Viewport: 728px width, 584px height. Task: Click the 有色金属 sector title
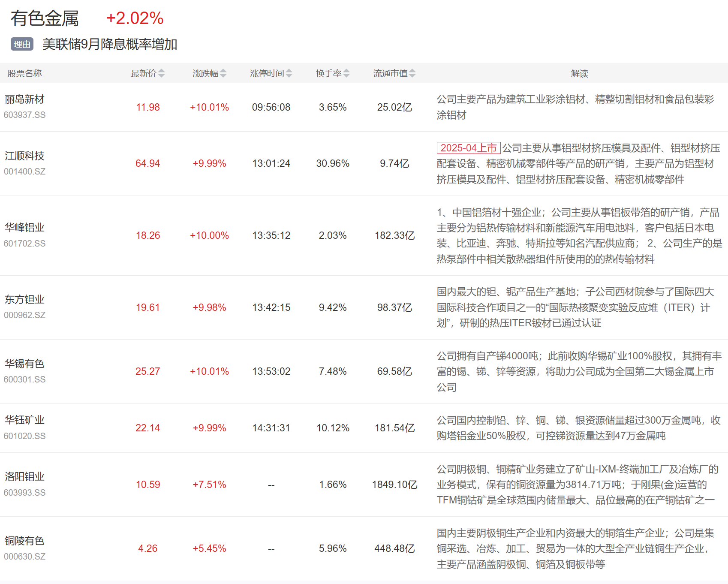coord(45,18)
